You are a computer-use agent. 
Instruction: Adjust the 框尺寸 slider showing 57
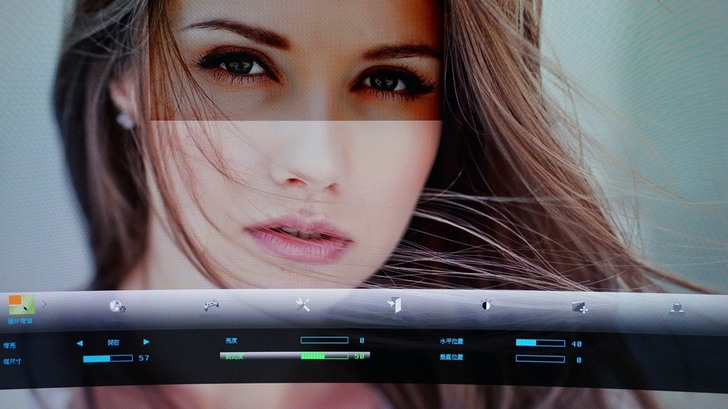[108, 358]
